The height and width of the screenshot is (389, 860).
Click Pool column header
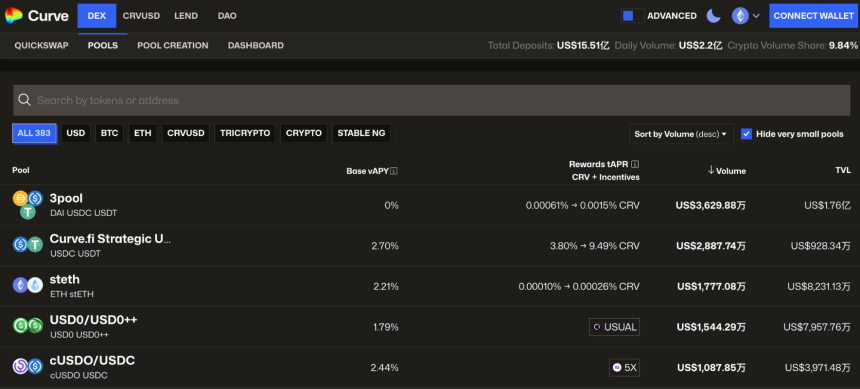pyautogui.click(x=21, y=170)
